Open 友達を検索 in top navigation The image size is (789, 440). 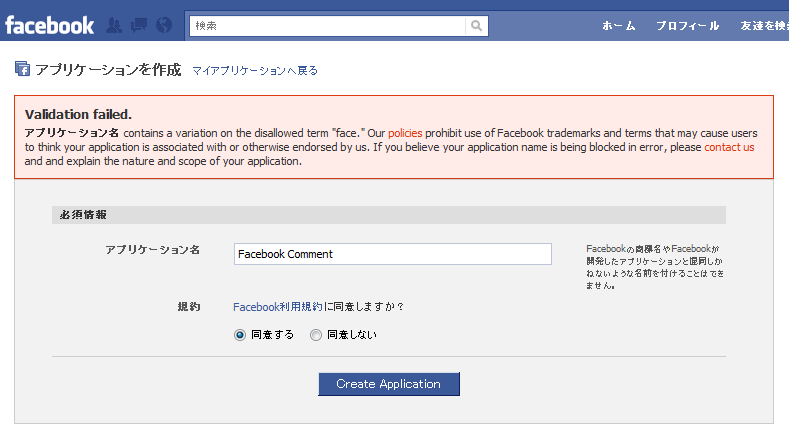coord(764,26)
